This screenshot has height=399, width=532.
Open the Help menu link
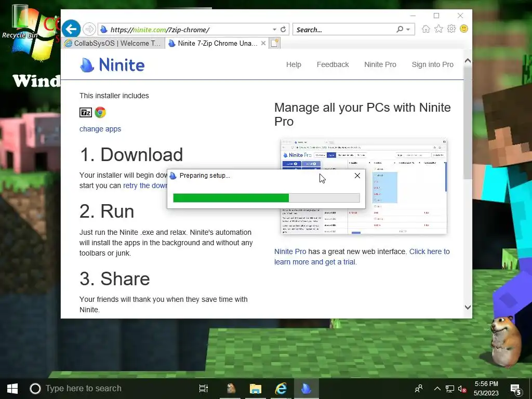pyautogui.click(x=294, y=64)
